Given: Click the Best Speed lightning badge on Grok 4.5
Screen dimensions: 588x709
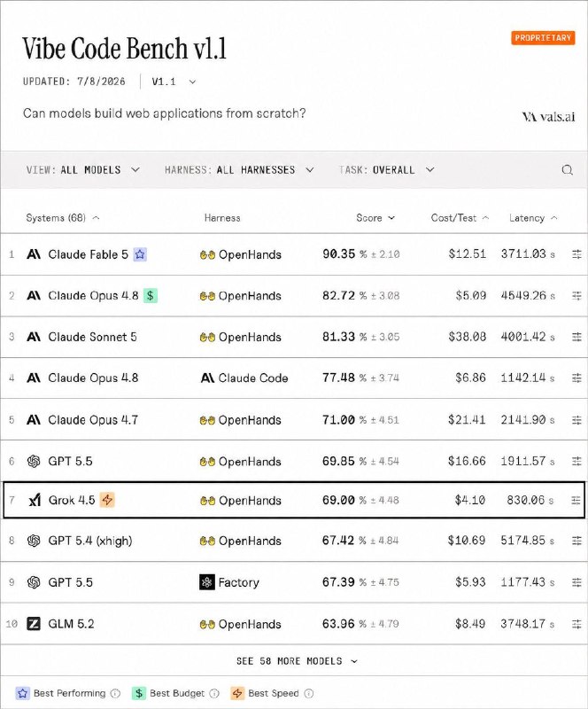Looking at the screenshot, I should point(107,500).
